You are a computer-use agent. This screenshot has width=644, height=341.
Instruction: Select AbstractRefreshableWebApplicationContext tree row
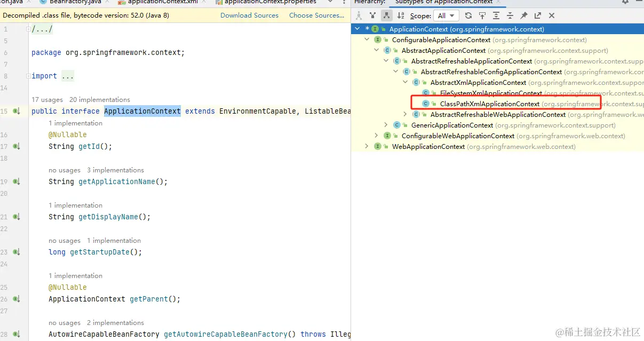(x=497, y=114)
